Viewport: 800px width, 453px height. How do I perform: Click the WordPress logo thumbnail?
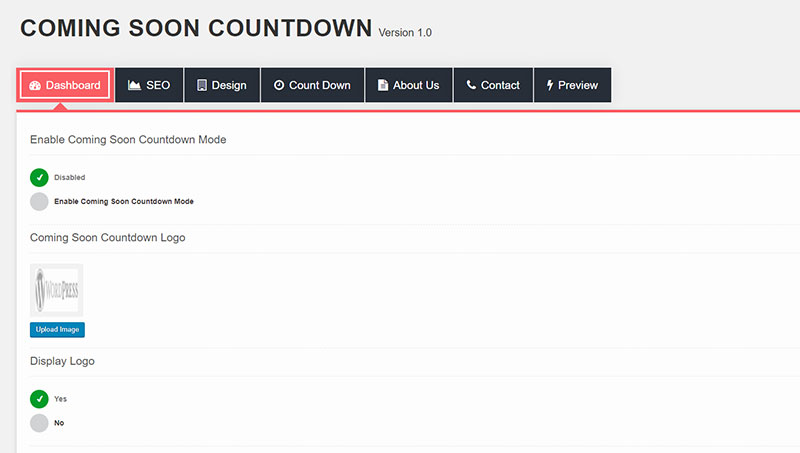(x=57, y=290)
